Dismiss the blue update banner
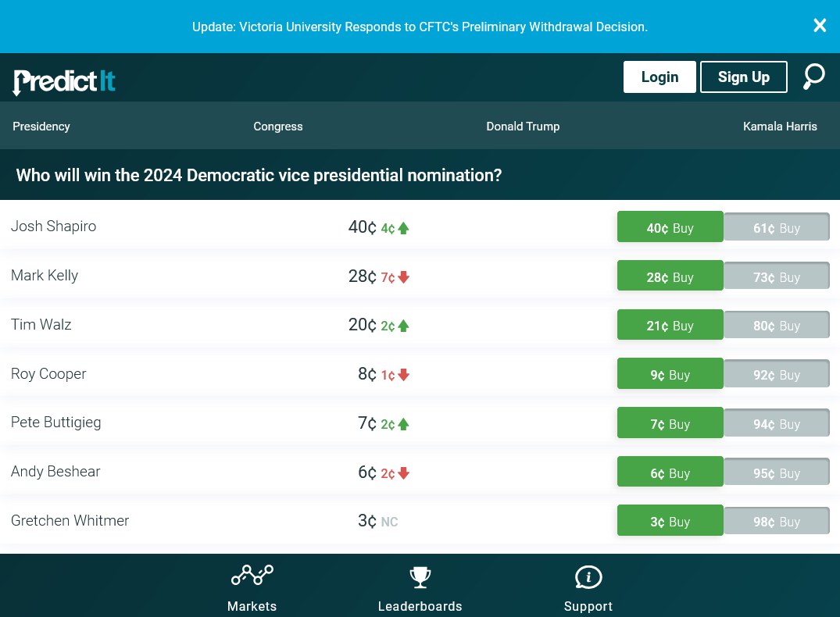This screenshot has width=840, height=617. [820, 26]
